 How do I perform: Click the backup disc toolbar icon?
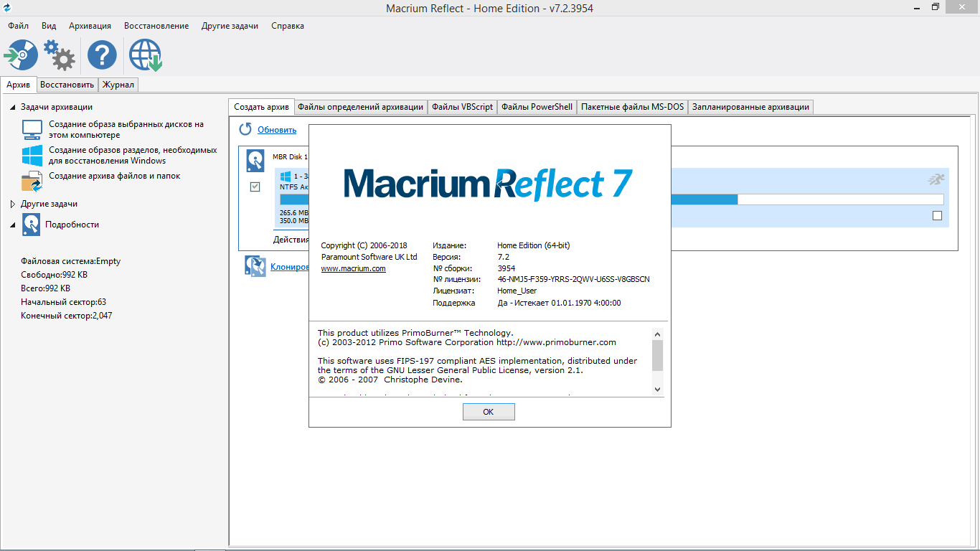click(21, 55)
